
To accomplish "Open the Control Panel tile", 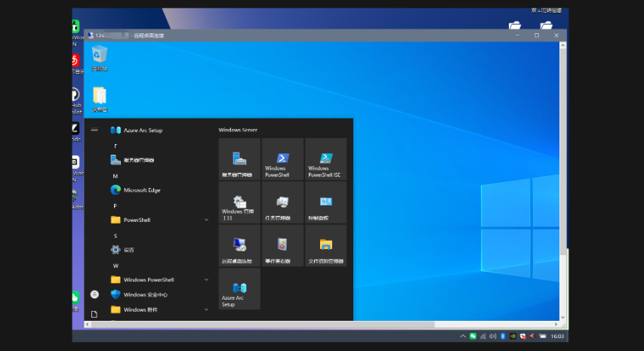I will point(325,202).
